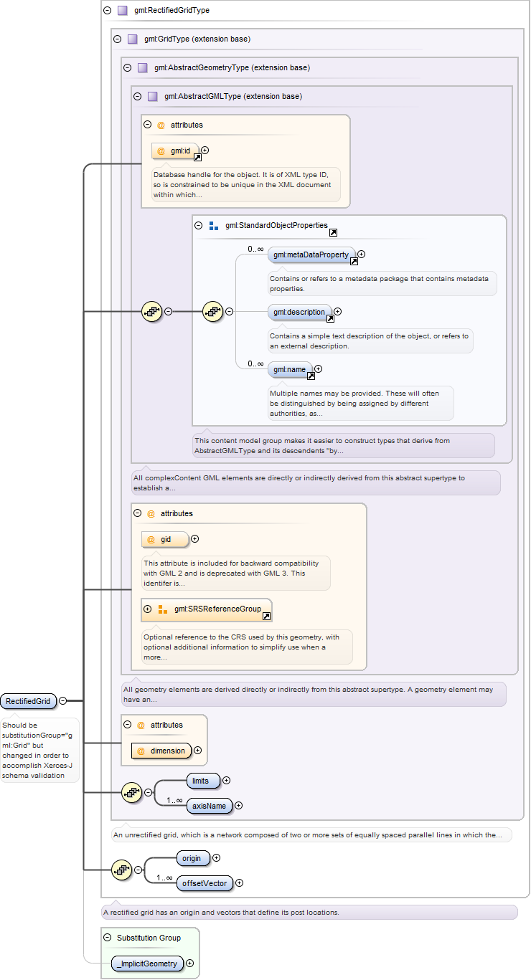The image size is (531, 980).
Task: Expand the dimension attribute
Action: 198,751
